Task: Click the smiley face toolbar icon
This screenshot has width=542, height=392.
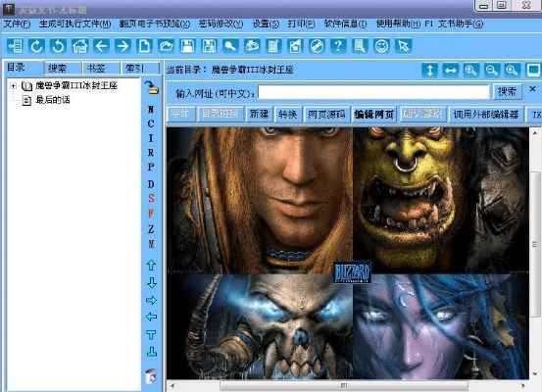Action: coord(381,46)
